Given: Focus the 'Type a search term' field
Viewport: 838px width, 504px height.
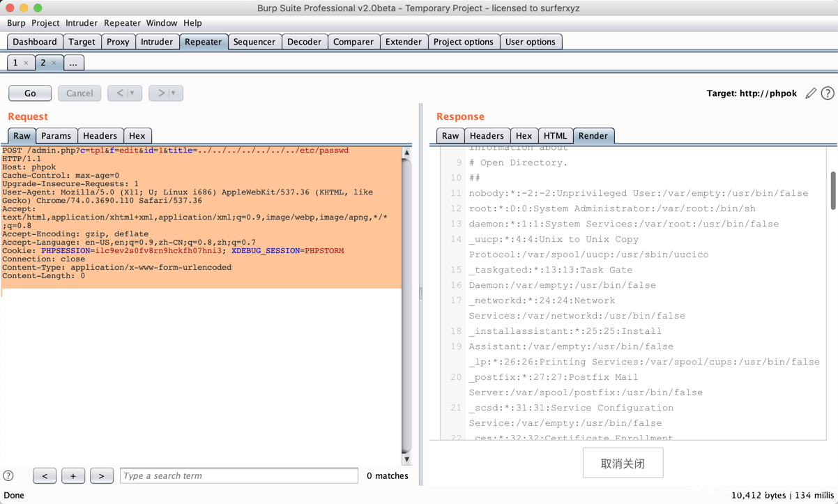Looking at the screenshot, I should (239, 476).
